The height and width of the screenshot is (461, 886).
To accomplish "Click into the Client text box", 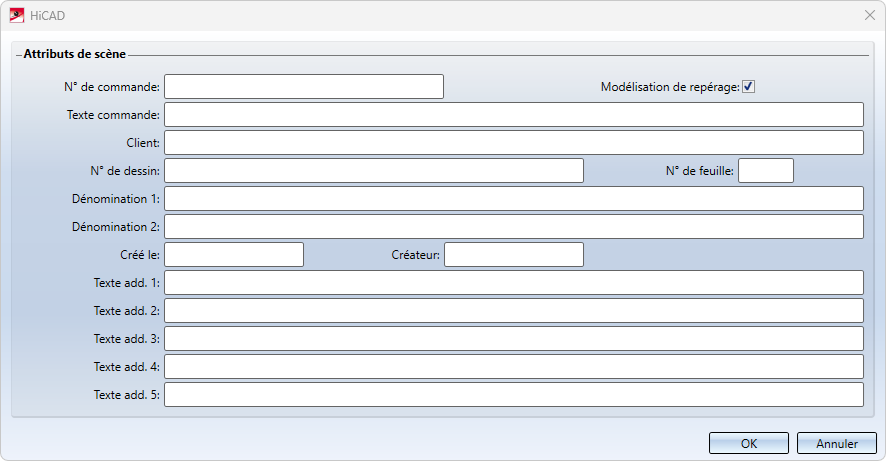I will pos(514,142).
